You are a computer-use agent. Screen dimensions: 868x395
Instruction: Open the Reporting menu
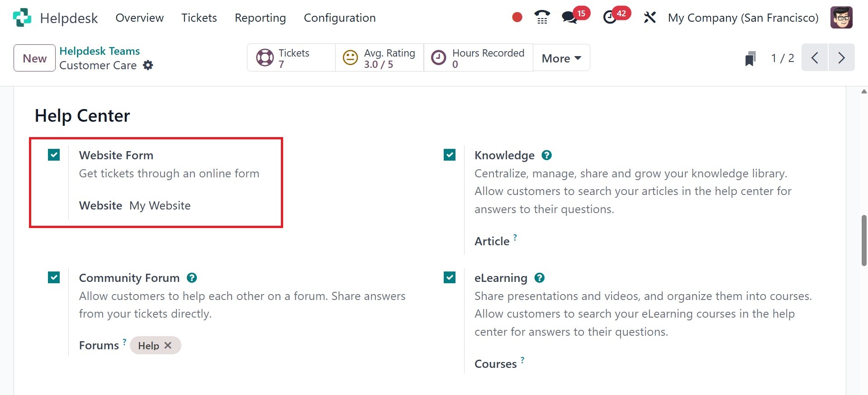click(260, 18)
